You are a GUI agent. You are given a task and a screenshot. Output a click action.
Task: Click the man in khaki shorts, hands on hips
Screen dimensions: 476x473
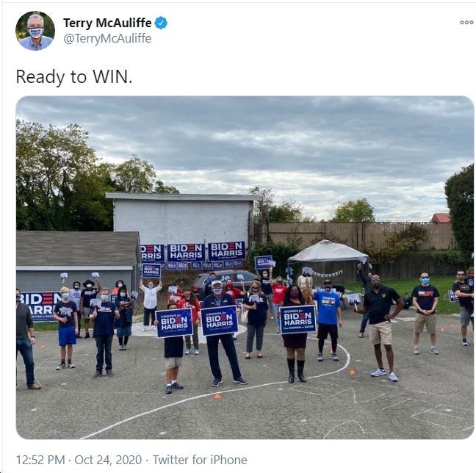[x=380, y=326]
